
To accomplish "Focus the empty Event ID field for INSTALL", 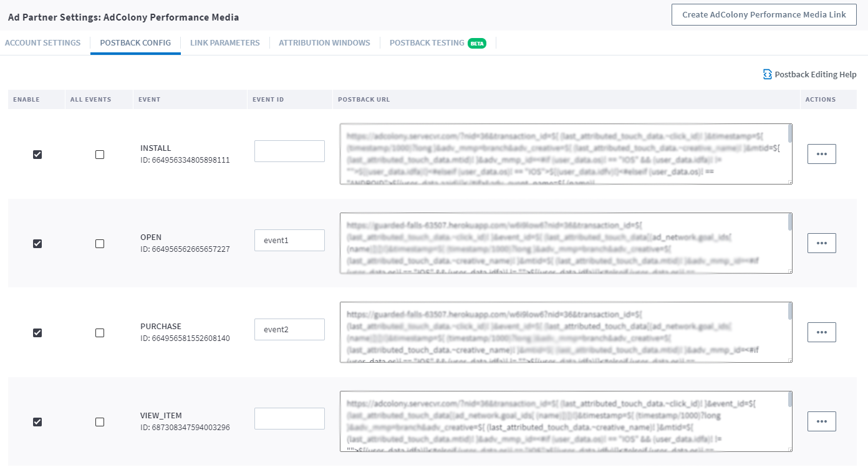I will pyautogui.click(x=289, y=151).
